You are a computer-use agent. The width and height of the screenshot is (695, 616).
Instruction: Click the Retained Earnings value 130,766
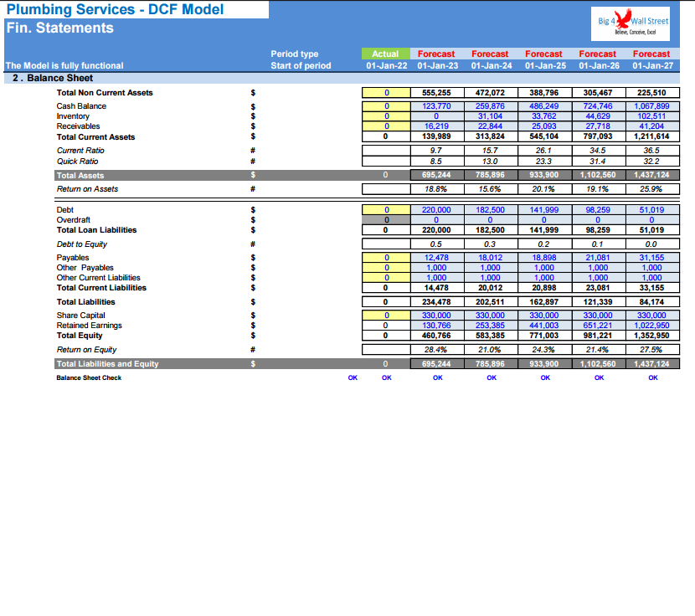coord(437,326)
